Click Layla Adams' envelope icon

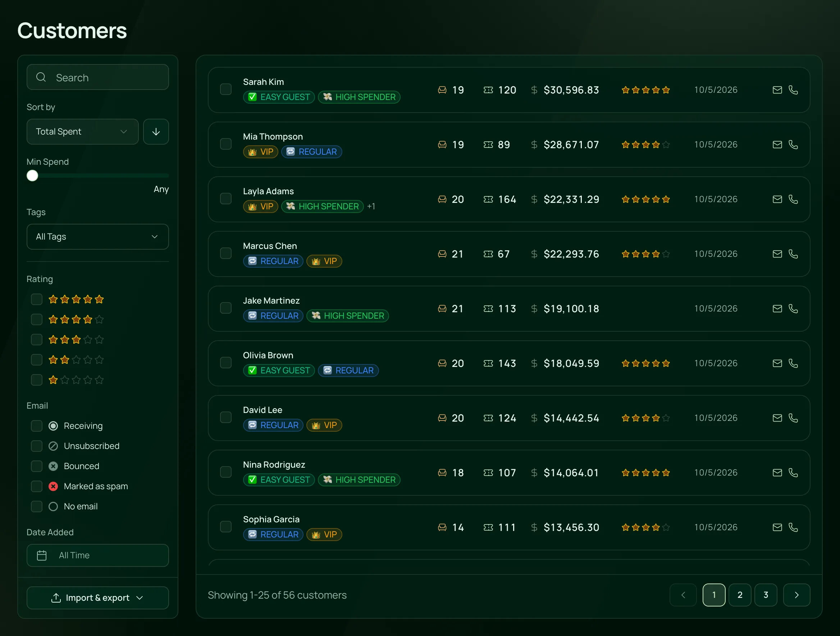click(777, 199)
